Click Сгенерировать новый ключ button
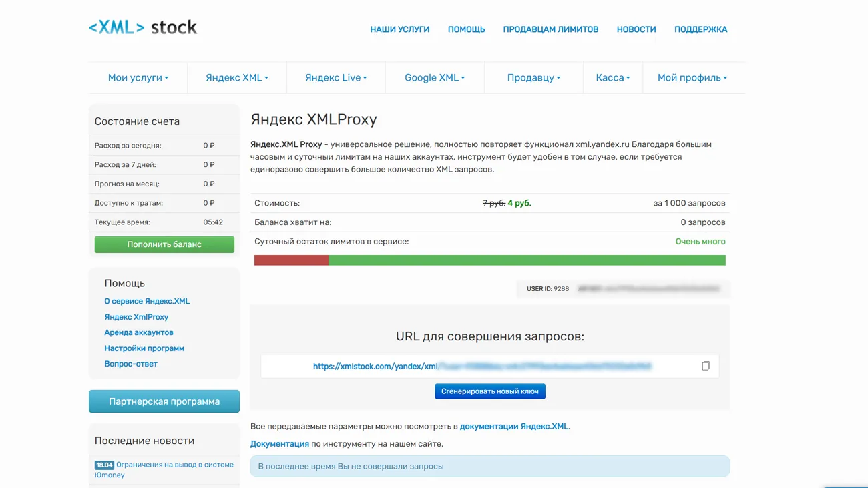The width and height of the screenshot is (868, 488). tap(490, 391)
